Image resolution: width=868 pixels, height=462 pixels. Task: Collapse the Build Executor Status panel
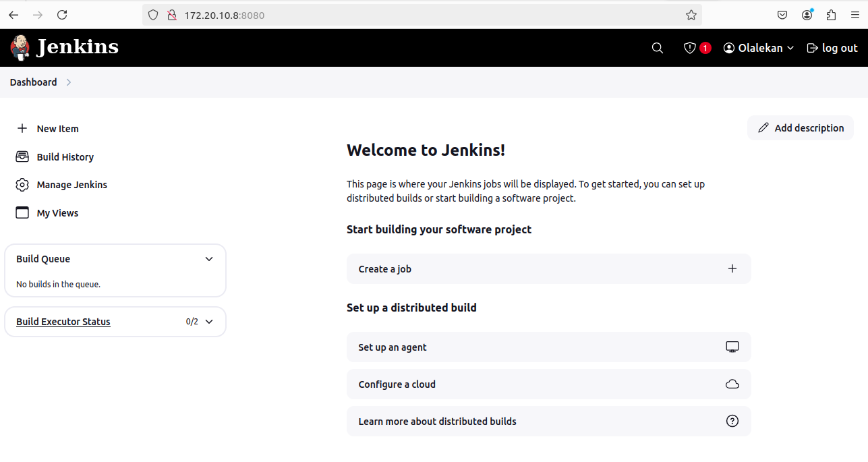[x=209, y=322]
